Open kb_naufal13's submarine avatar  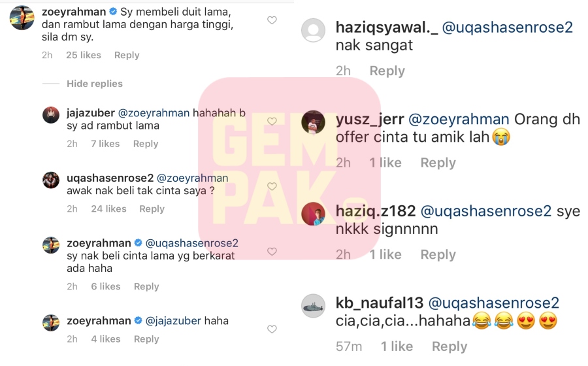click(x=313, y=306)
